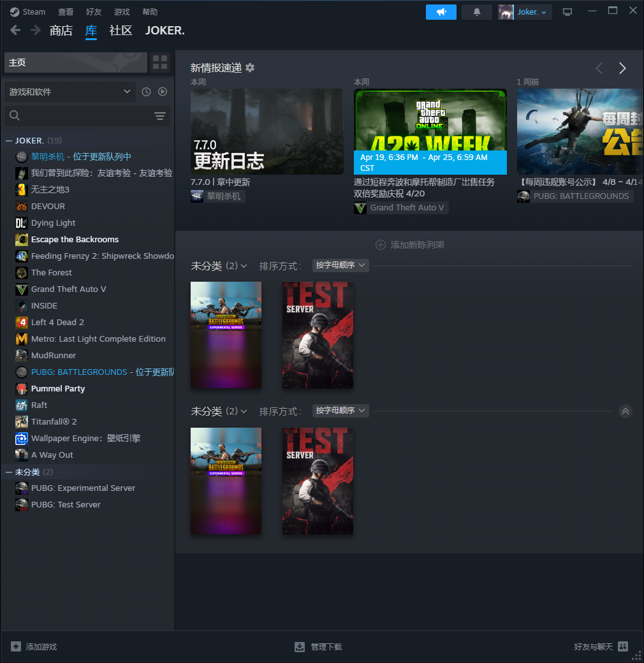Click 添加新陈列架 text
Image resolution: width=644 pixels, height=663 pixels.
click(418, 245)
